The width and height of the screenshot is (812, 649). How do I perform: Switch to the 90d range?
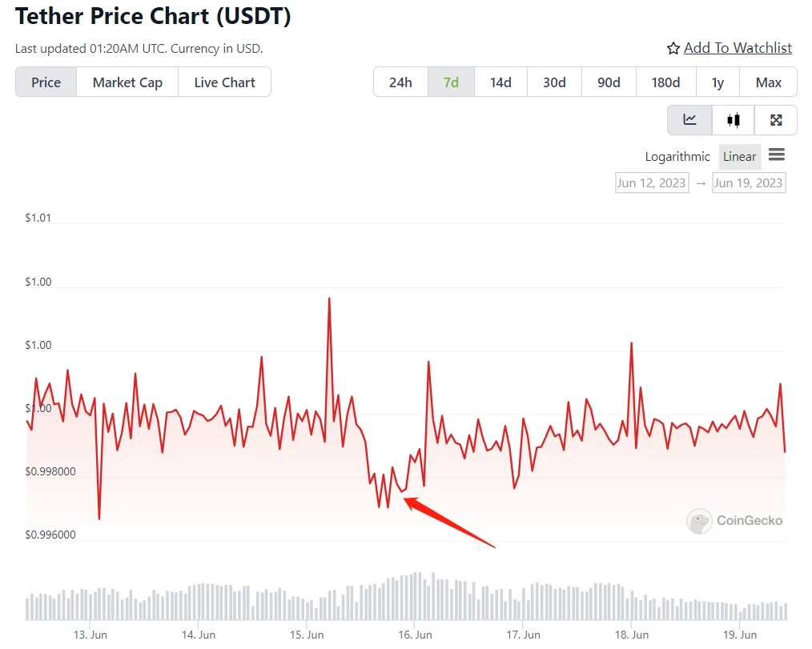pyautogui.click(x=609, y=82)
